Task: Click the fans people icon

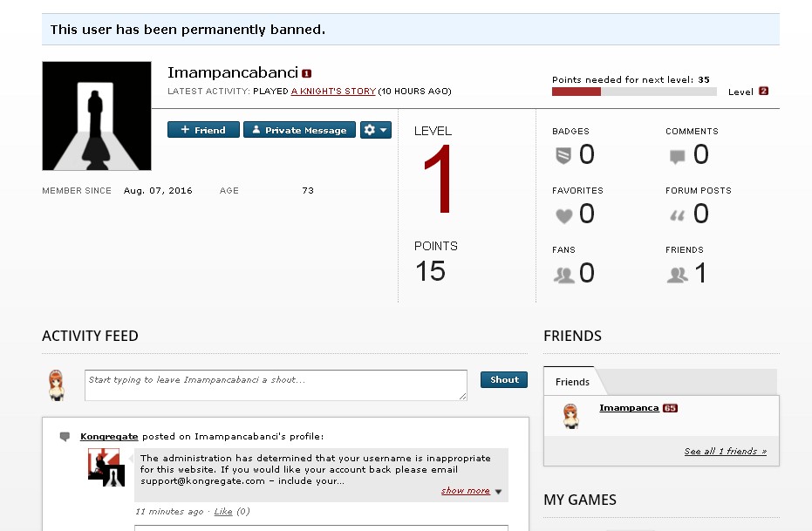Action: (563, 275)
